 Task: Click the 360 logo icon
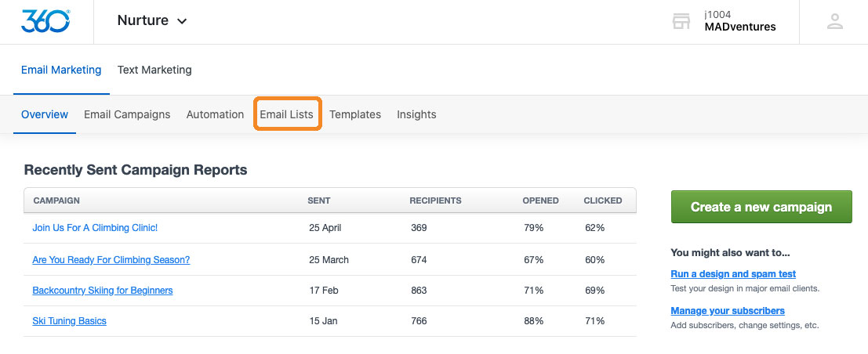click(x=45, y=21)
